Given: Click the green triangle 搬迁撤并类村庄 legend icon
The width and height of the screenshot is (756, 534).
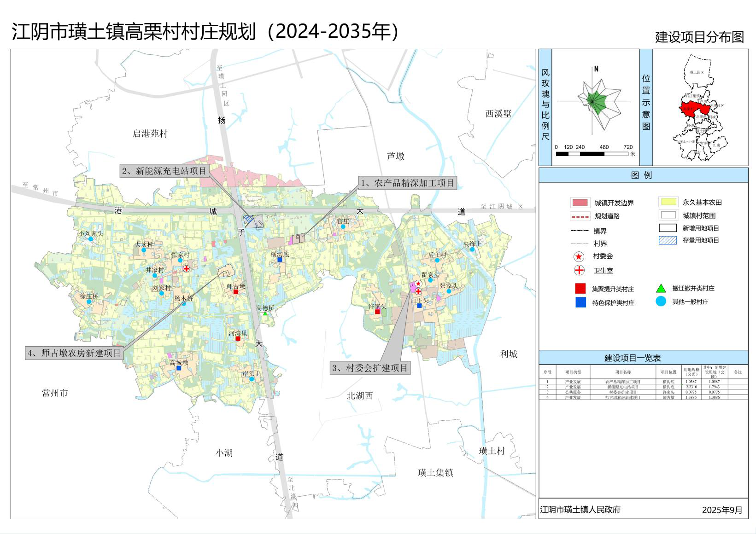Looking at the screenshot, I should [x=661, y=289].
